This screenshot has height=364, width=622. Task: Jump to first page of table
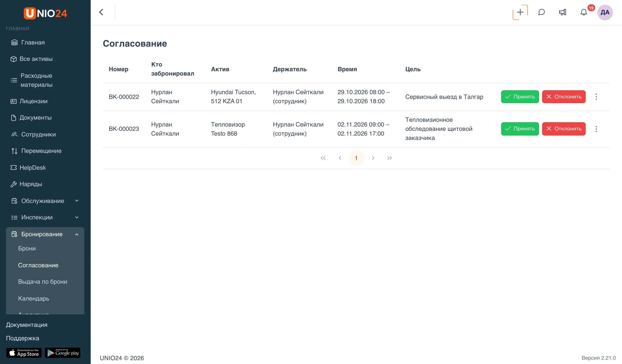(x=323, y=158)
